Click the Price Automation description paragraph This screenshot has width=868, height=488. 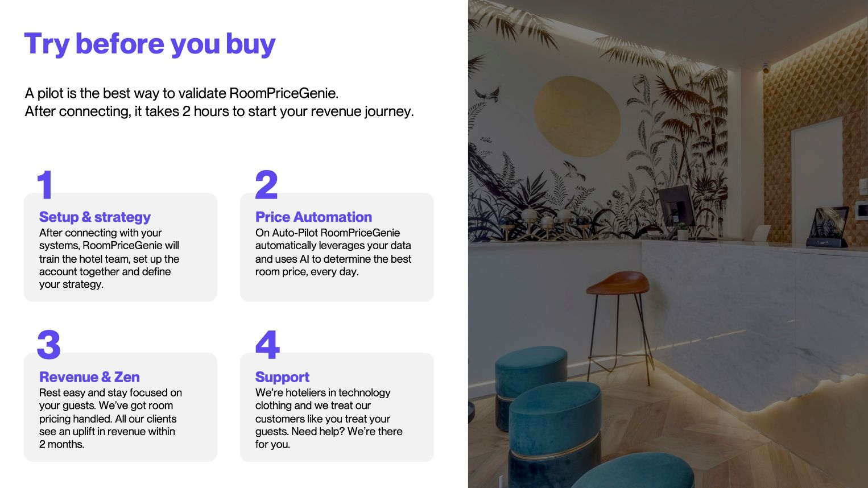click(x=333, y=252)
